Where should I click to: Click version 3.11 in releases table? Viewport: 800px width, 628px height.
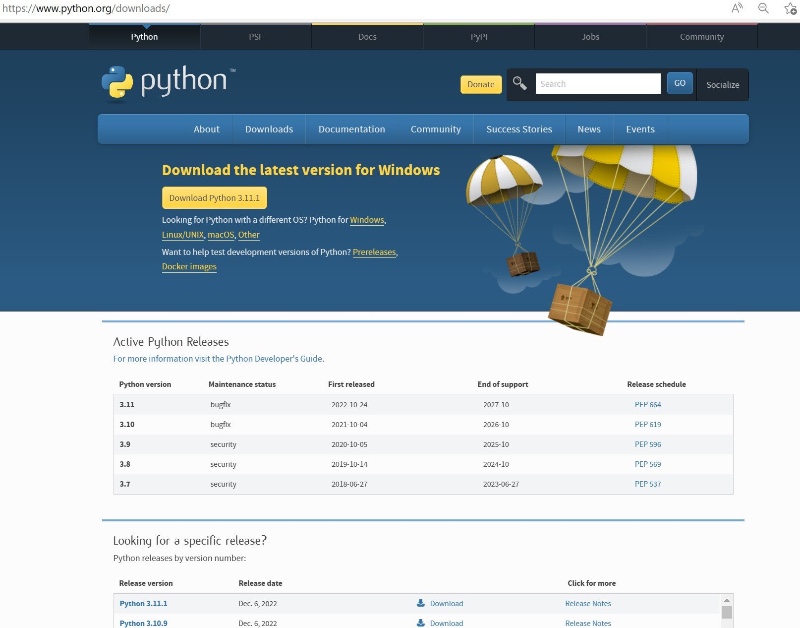[x=127, y=404]
